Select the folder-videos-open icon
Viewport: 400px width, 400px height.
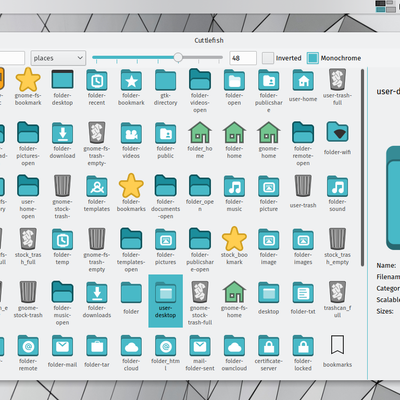click(200, 79)
